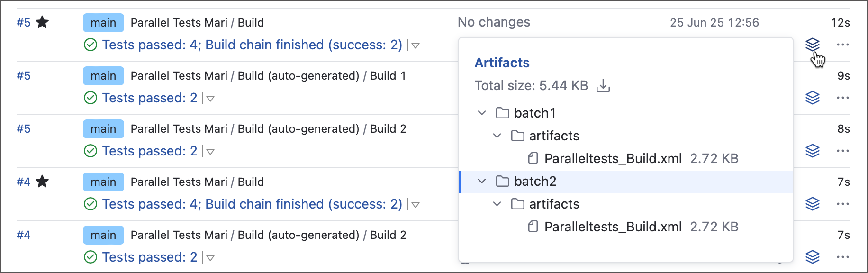Screen dimensions: 868x273
Task: Toggle the star on build #5
Action: (43, 22)
